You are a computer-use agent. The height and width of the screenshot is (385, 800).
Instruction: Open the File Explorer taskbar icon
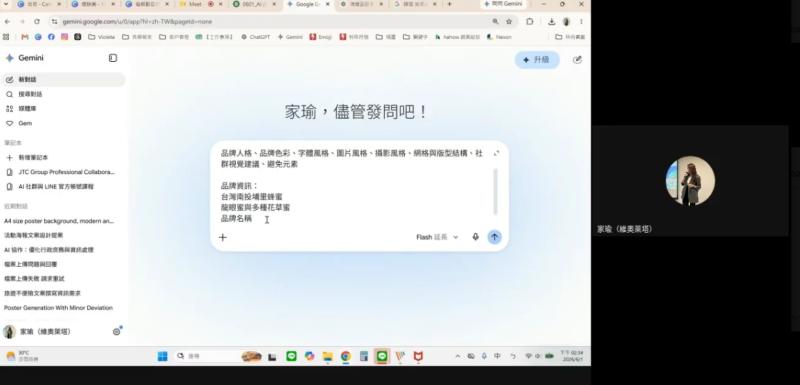(x=328, y=356)
